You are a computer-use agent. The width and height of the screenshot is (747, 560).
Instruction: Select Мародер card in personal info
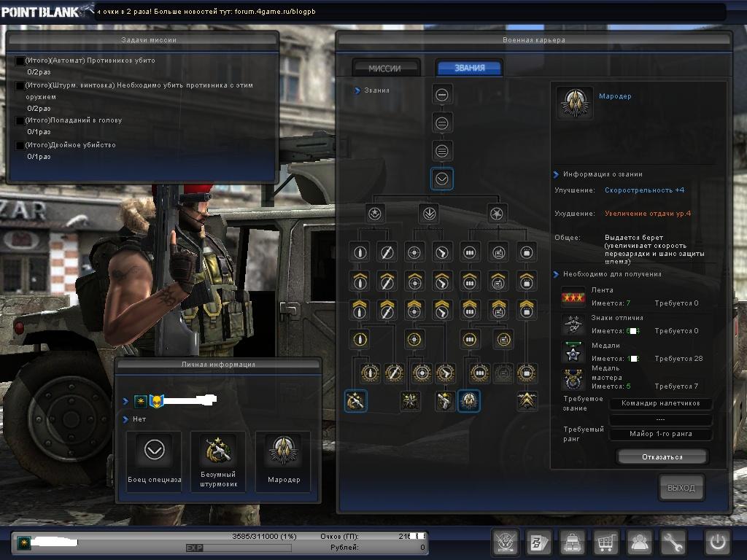tap(284, 462)
